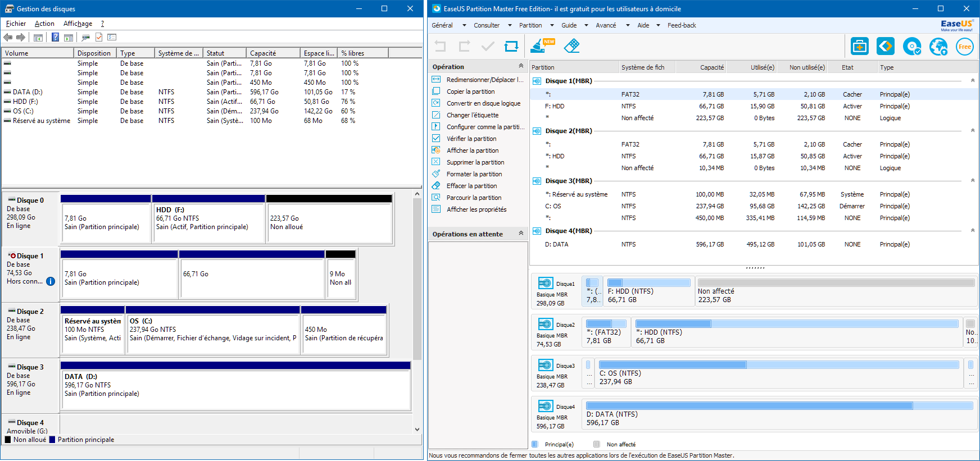Select the OS (C:) partition block on Disque 2

[213, 330]
